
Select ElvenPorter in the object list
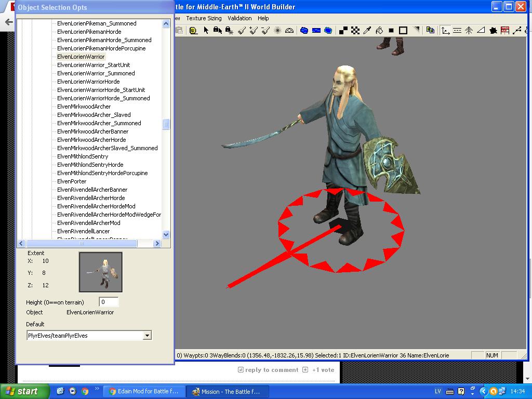72,181
